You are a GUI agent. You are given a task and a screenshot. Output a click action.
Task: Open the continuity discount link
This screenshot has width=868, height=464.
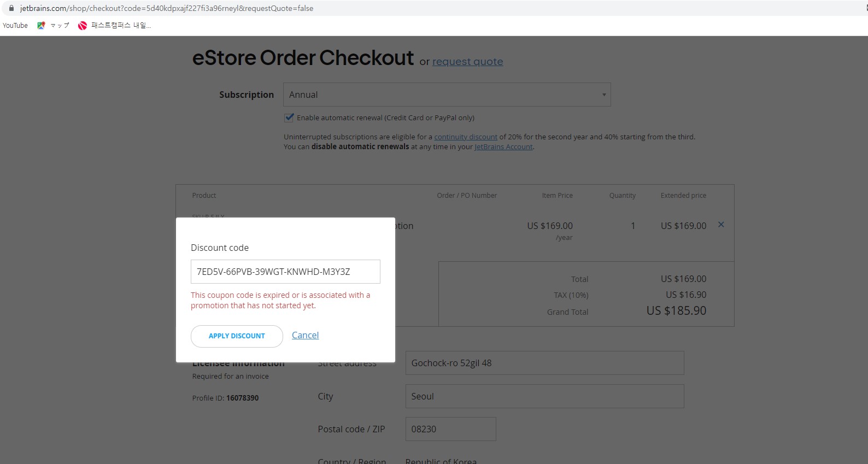(x=466, y=137)
